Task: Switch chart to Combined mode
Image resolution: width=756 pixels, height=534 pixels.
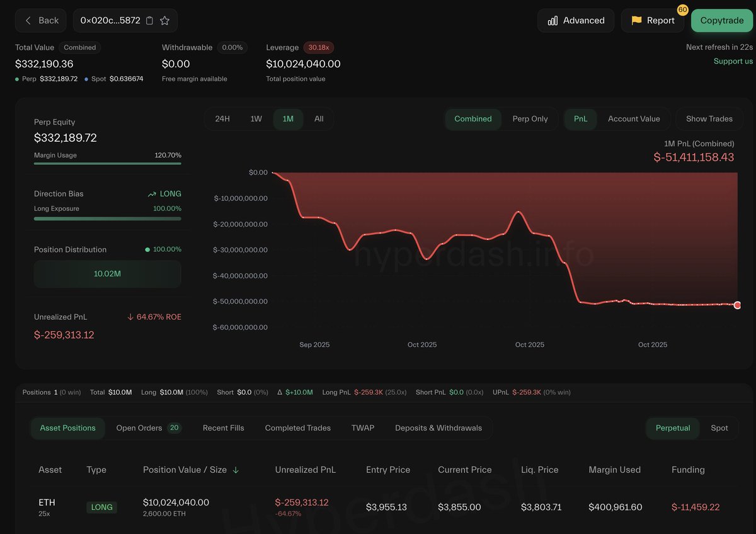Action: pyautogui.click(x=473, y=118)
